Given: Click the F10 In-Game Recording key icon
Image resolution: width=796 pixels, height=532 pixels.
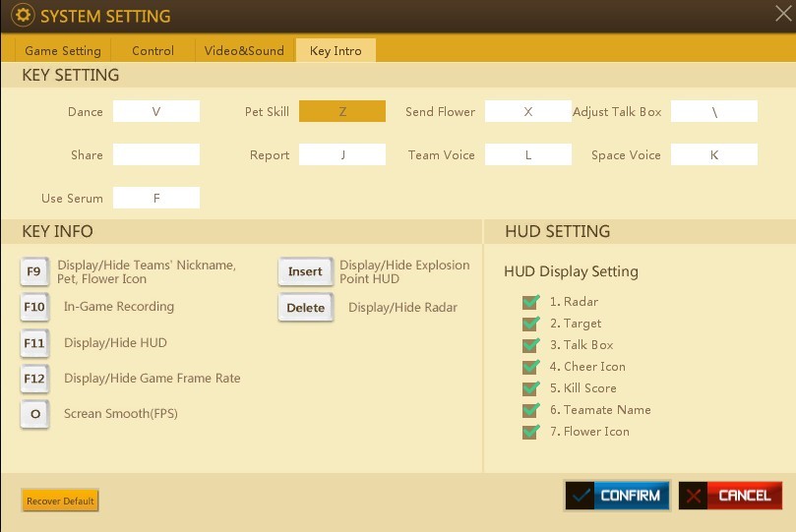Looking at the screenshot, I should [34, 307].
